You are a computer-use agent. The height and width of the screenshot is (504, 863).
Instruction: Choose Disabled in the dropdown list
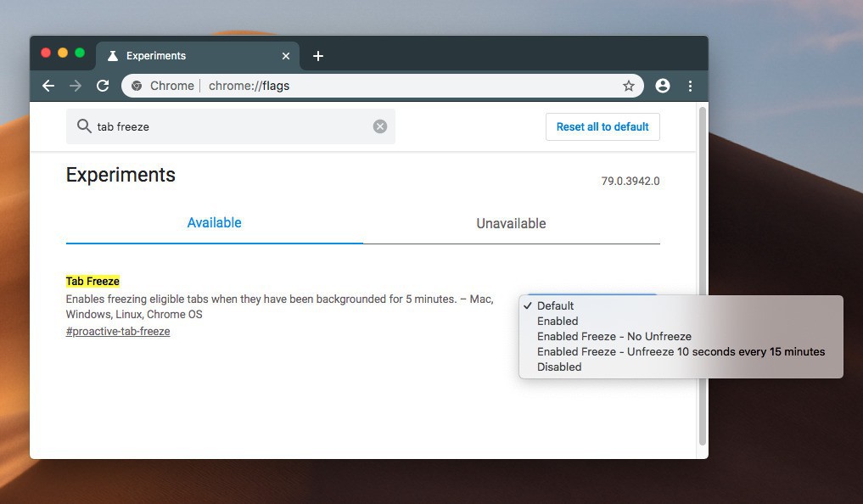(681, 367)
